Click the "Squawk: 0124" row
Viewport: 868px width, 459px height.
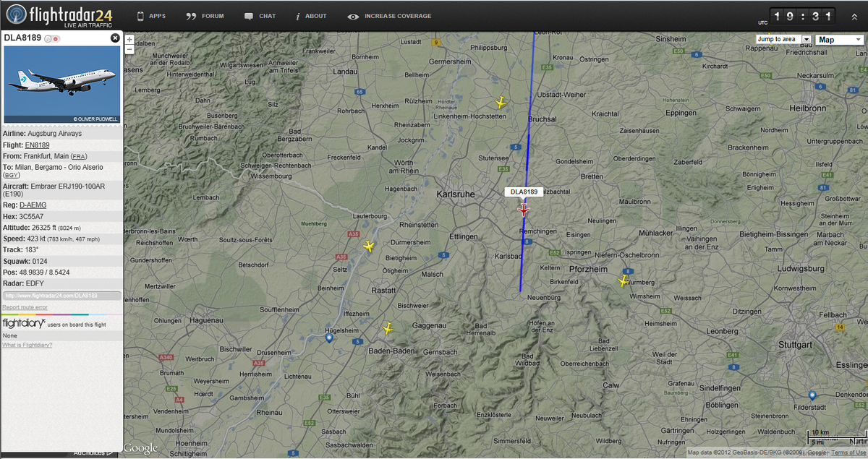62,261
